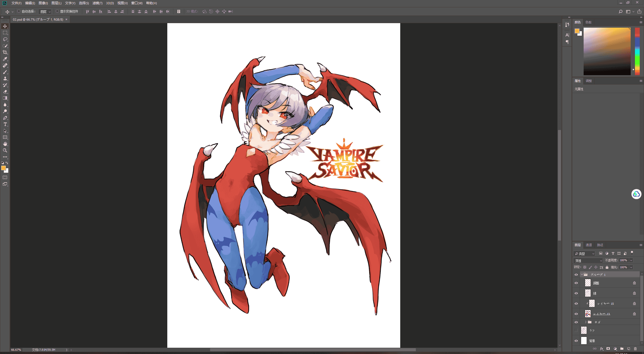
Task: Hide the 背景 layer
Action: pyautogui.click(x=576, y=341)
